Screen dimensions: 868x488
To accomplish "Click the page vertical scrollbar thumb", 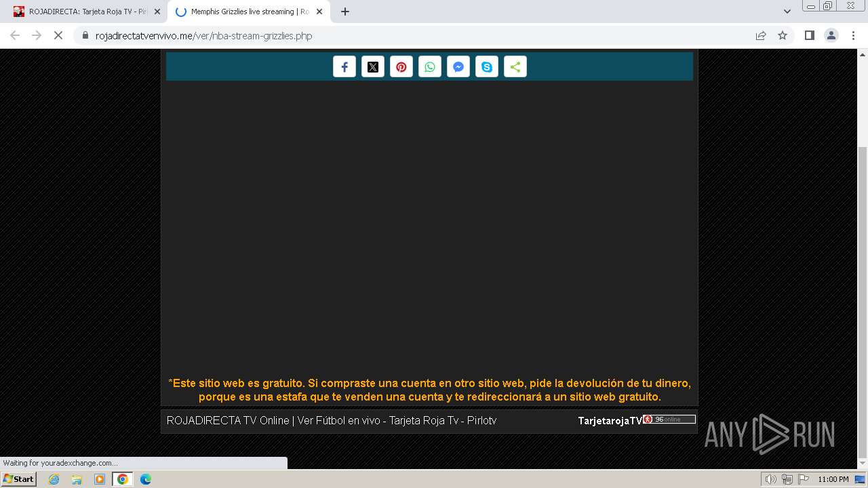I will click(x=862, y=302).
